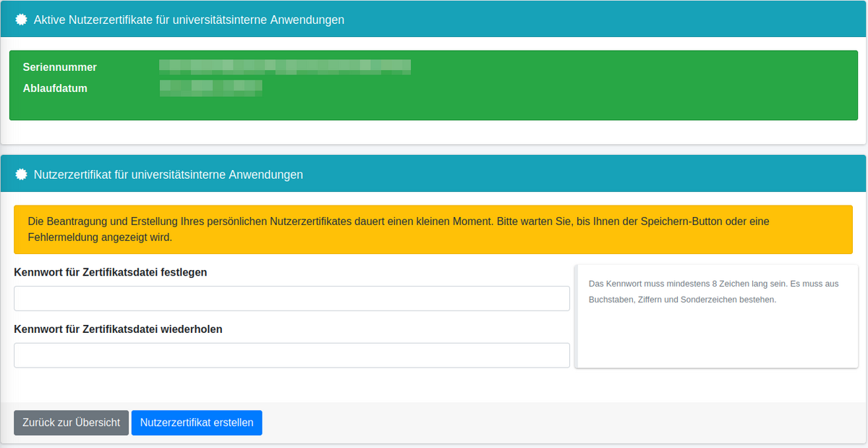Image resolution: width=868 pixels, height=448 pixels.
Task: Click the certificate badge icon beside 'Aktive Nutzerzertifikate'
Action: (x=21, y=20)
